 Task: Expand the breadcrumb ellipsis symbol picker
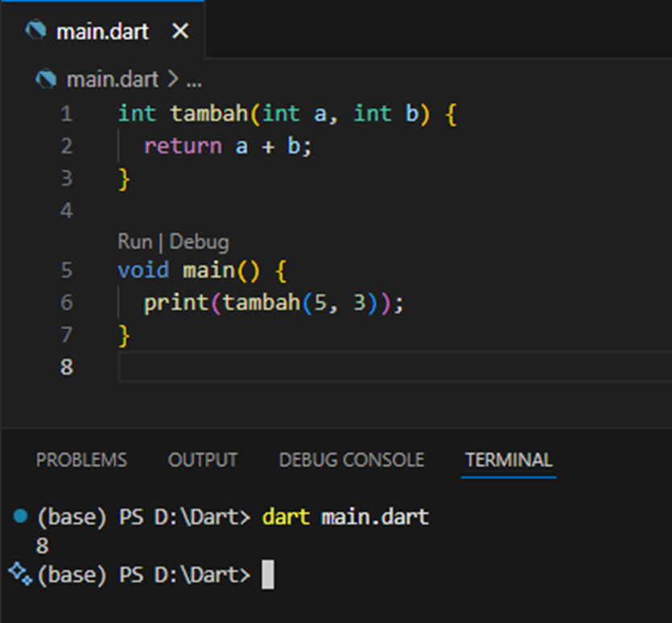(x=194, y=80)
